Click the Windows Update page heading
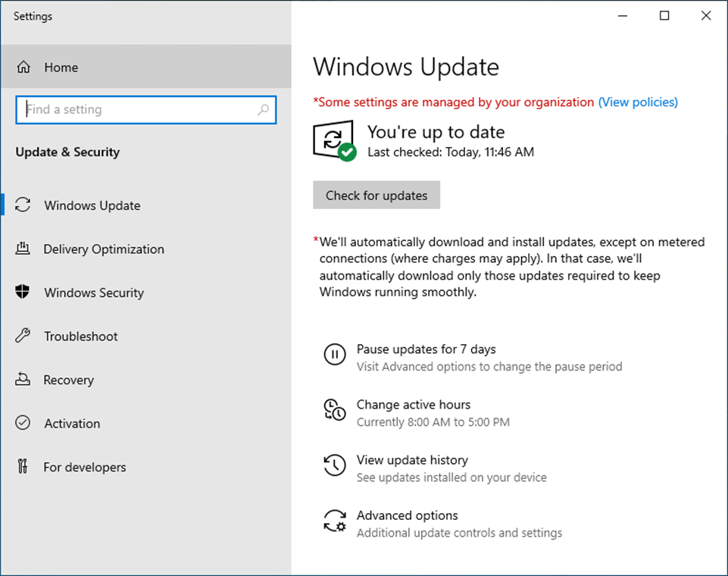This screenshot has height=576, width=728. pos(406,67)
